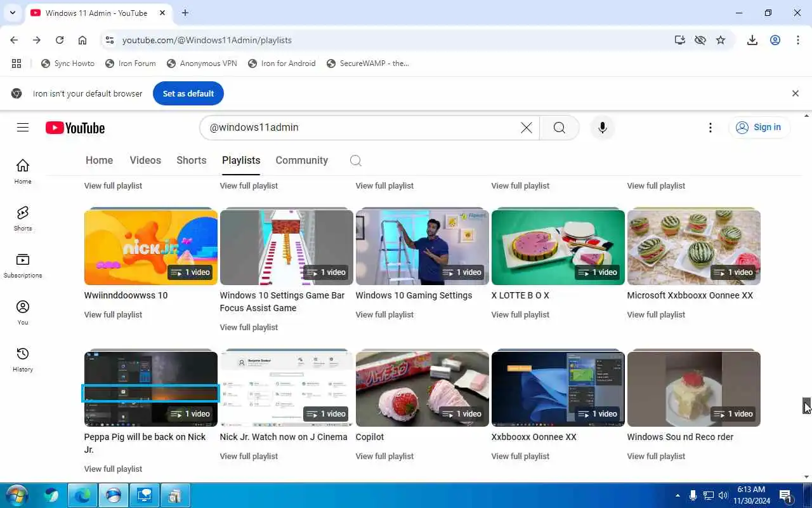
Task: Open the YouTube guide hamburger menu
Action: coord(23,128)
